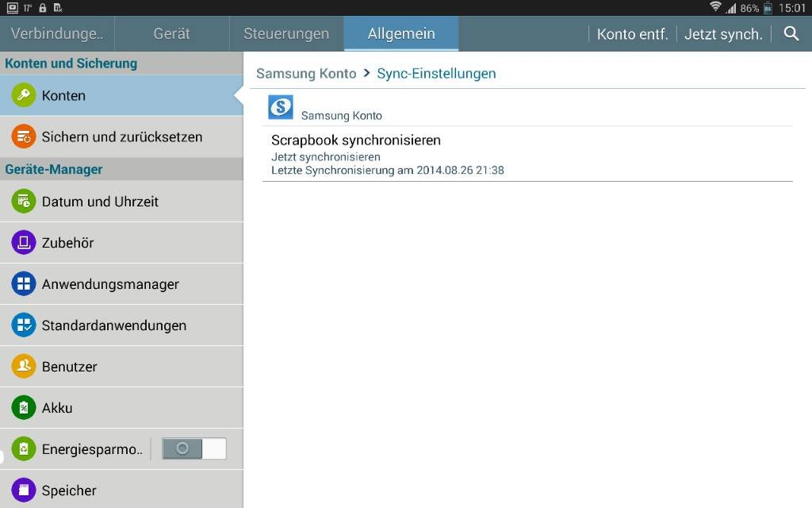Tap the Samsung Konto account label

[x=341, y=116]
